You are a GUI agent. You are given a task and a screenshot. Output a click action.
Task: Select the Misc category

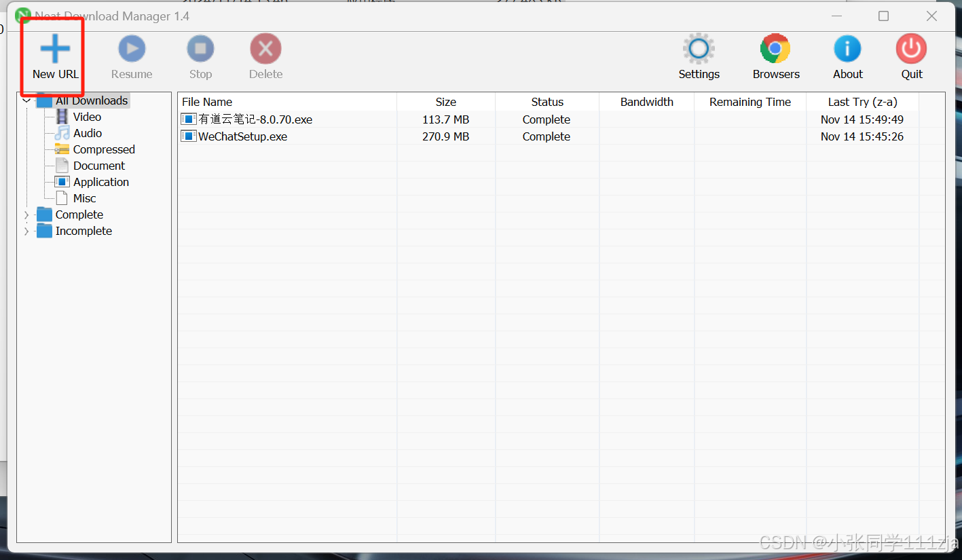tap(84, 198)
